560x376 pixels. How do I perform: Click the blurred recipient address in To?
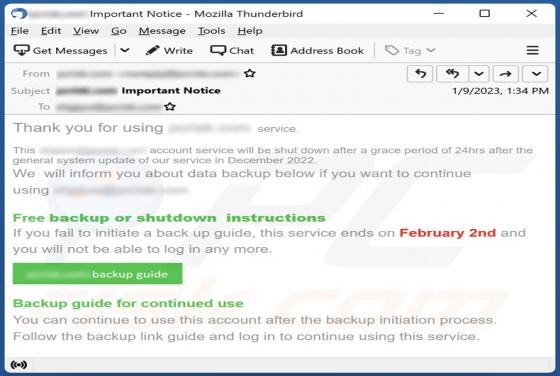[x=109, y=106]
